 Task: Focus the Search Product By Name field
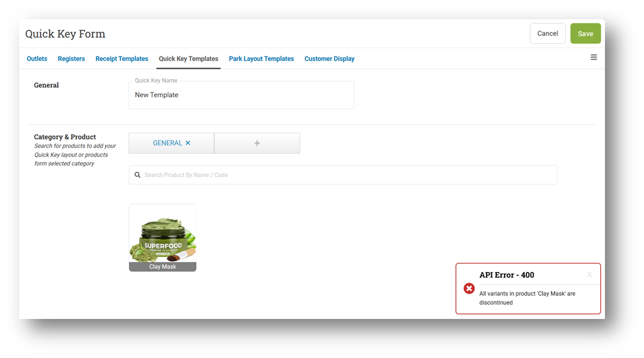[x=343, y=175]
